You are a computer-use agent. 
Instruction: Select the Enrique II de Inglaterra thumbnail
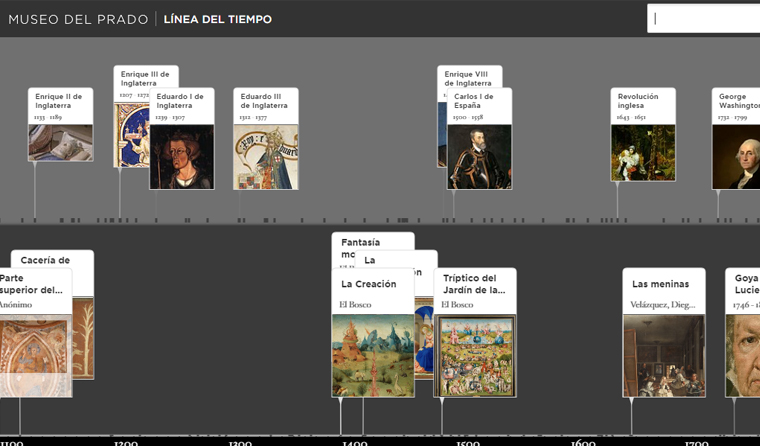click(x=61, y=143)
